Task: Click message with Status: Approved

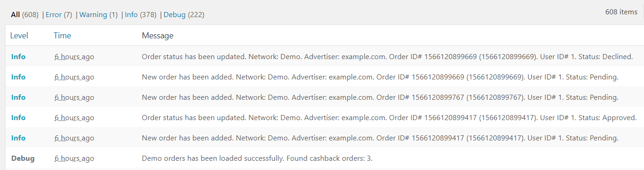Action: 389,118
